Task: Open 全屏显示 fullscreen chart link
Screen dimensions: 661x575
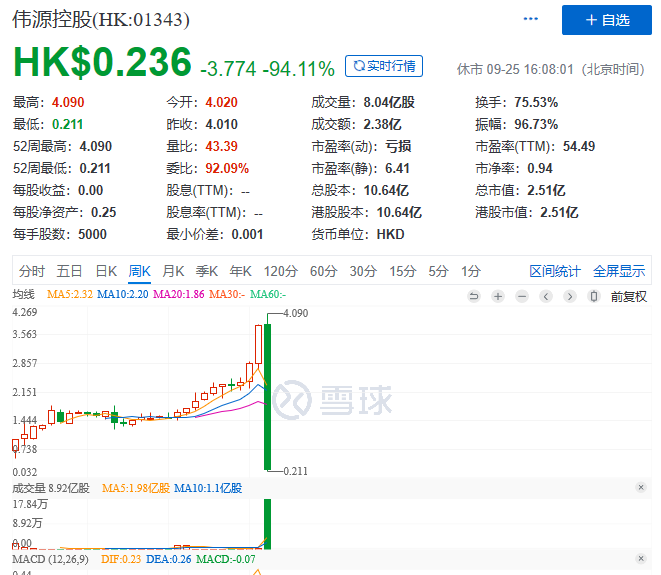Action: [619, 271]
